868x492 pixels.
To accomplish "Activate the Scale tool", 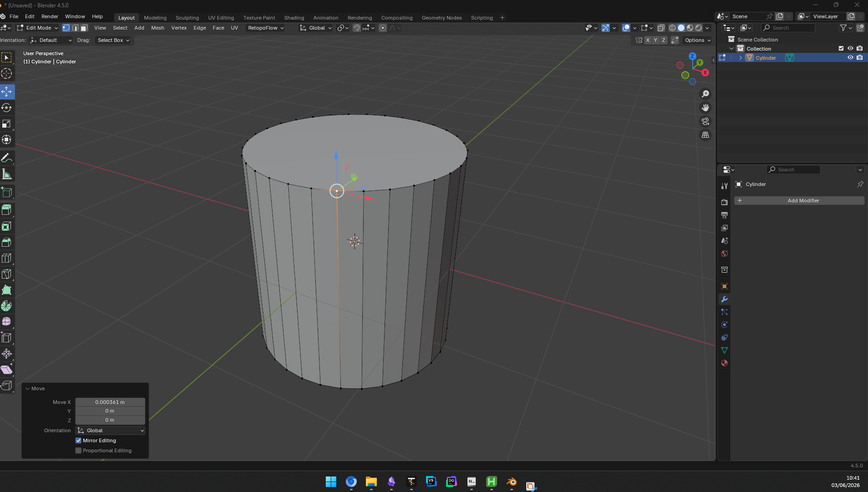I will [x=7, y=124].
